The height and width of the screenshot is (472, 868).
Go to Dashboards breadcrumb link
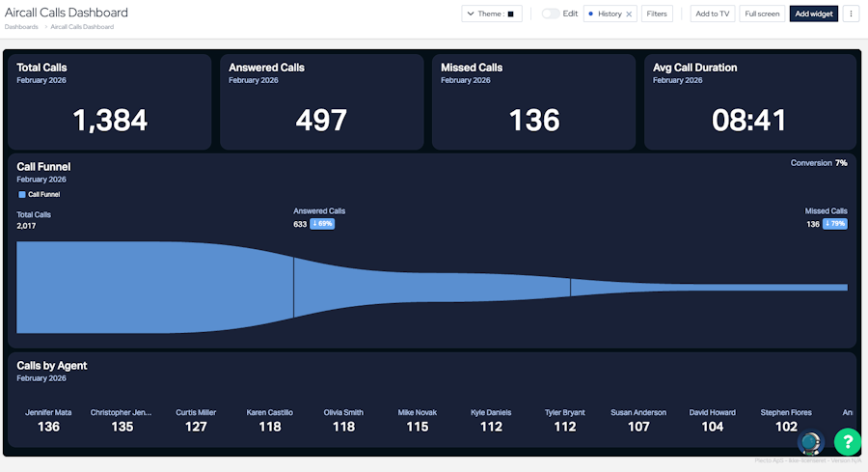(21, 27)
